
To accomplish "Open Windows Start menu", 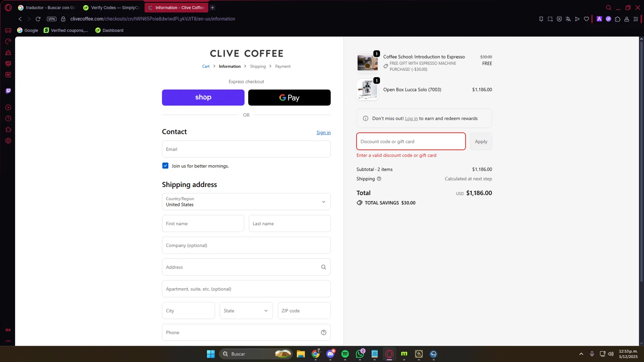I will [x=211, y=354].
